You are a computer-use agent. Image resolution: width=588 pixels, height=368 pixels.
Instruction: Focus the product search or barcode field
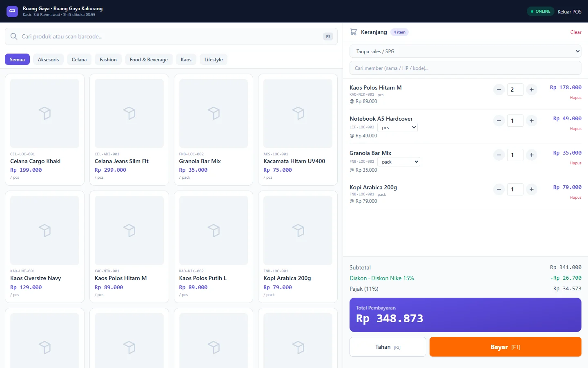171,36
